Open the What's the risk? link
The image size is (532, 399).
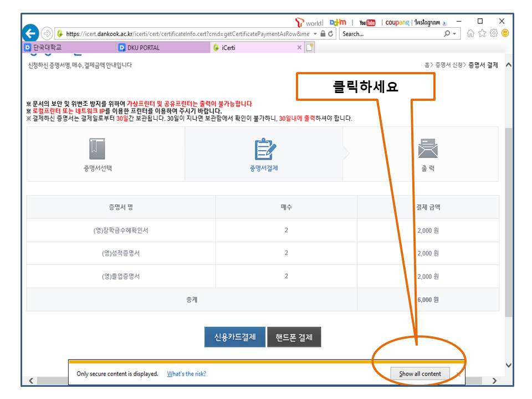tap(186, 374)
